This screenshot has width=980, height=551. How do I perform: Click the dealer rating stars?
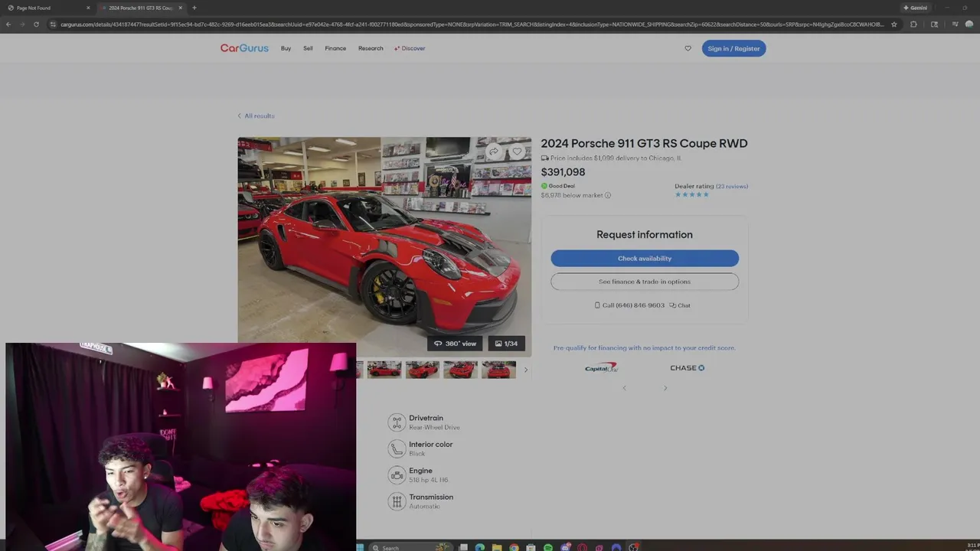point(692,194)
